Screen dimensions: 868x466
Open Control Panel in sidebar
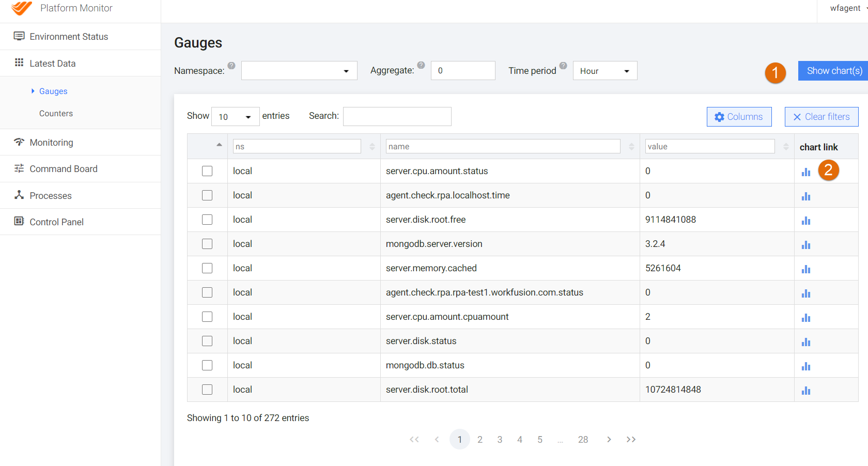80,222
